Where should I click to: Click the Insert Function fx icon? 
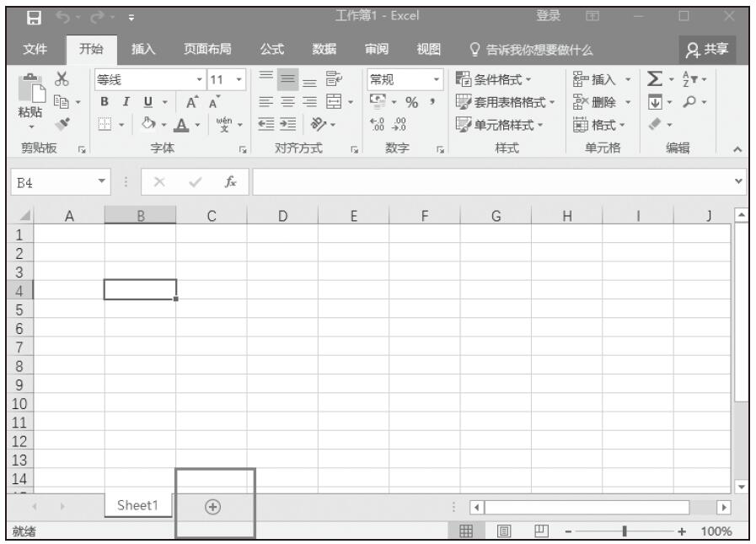pyautogui.click(x=229, y=179)
